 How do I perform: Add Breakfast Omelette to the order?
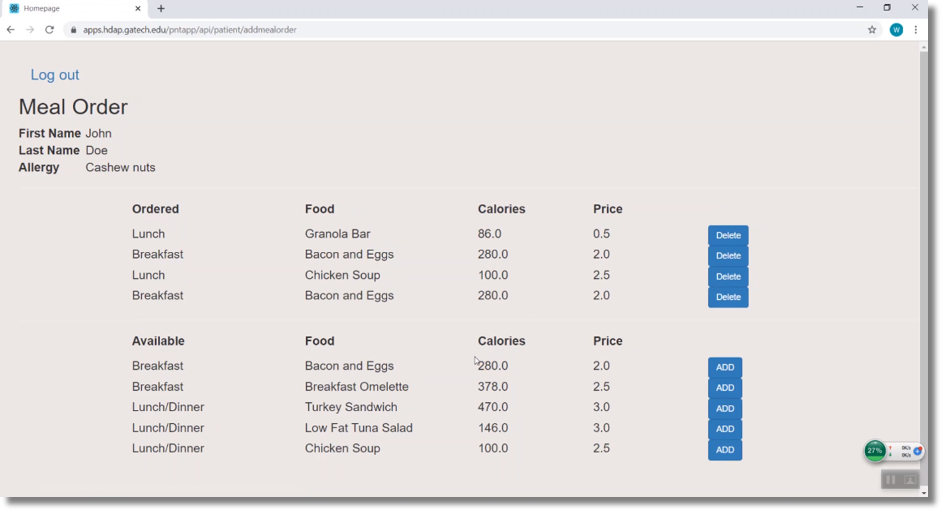point(725,388)
